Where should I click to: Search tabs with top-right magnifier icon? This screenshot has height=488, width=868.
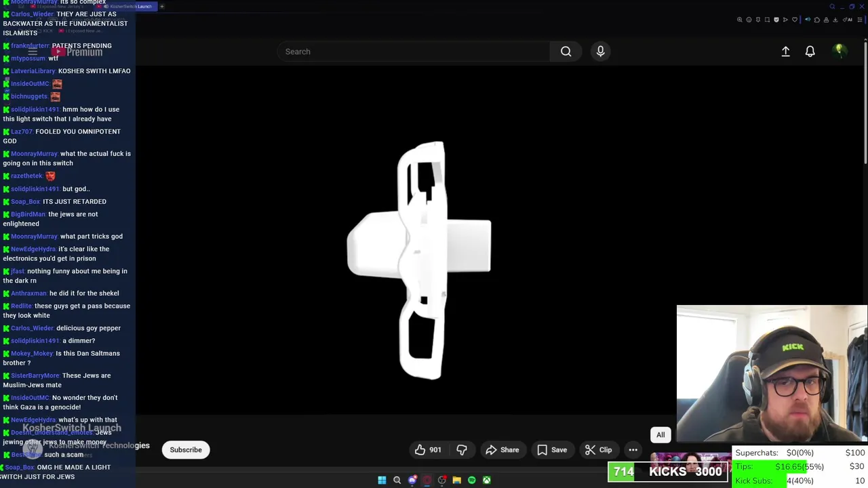coord(832,6)
